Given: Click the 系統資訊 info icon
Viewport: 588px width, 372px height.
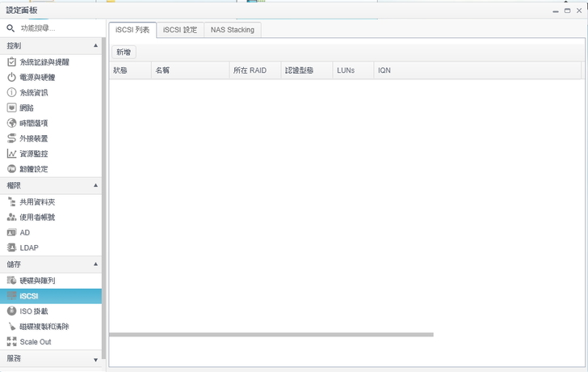Looking at the screenshot, I should tap(11, 92).
